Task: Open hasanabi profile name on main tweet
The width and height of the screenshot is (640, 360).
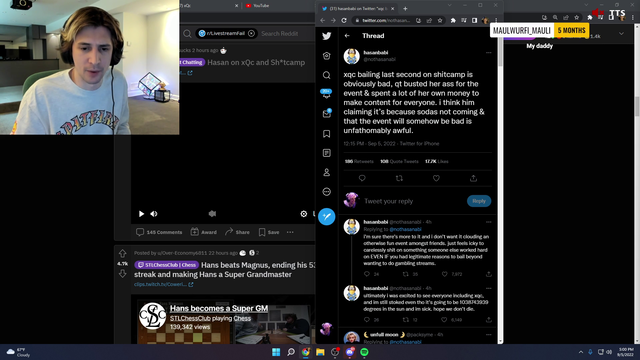Action: [x=376, y=53]
